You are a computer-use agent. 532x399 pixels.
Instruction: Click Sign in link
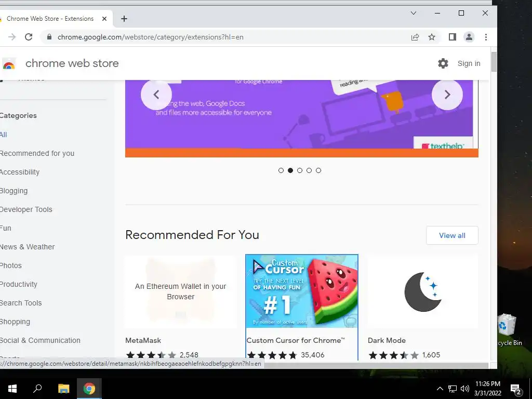[x=469, y=63]
